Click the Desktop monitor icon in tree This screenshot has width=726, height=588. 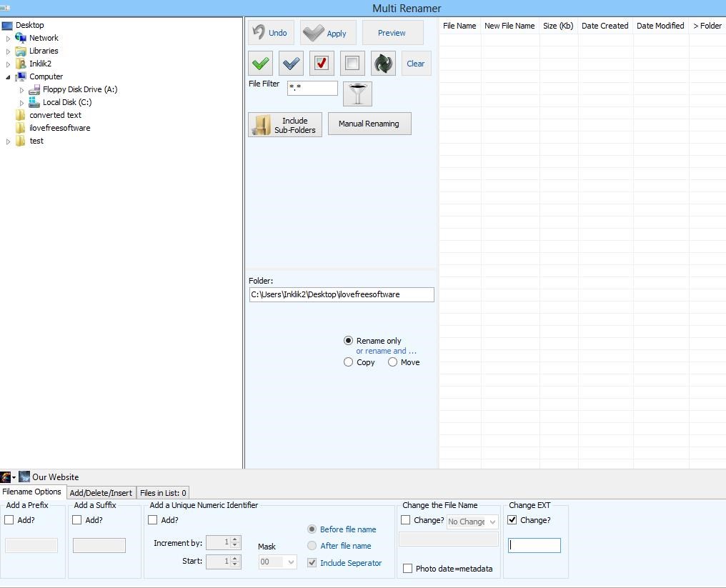pyautogui.click(x=7, y=26)
